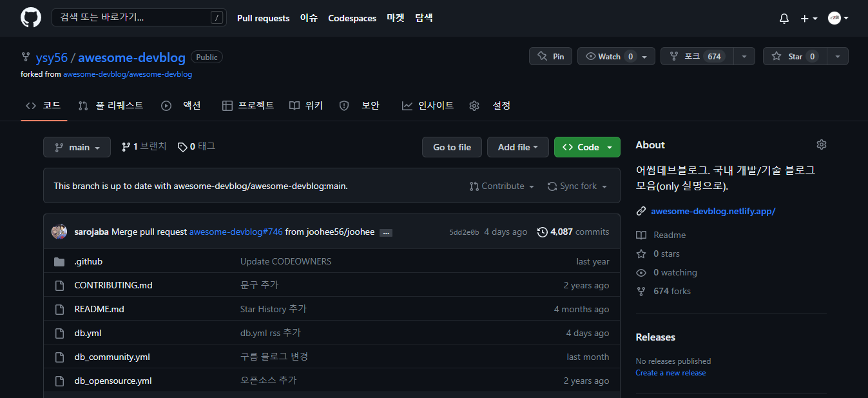Edit About details with gear icon

tap(821, 144)
